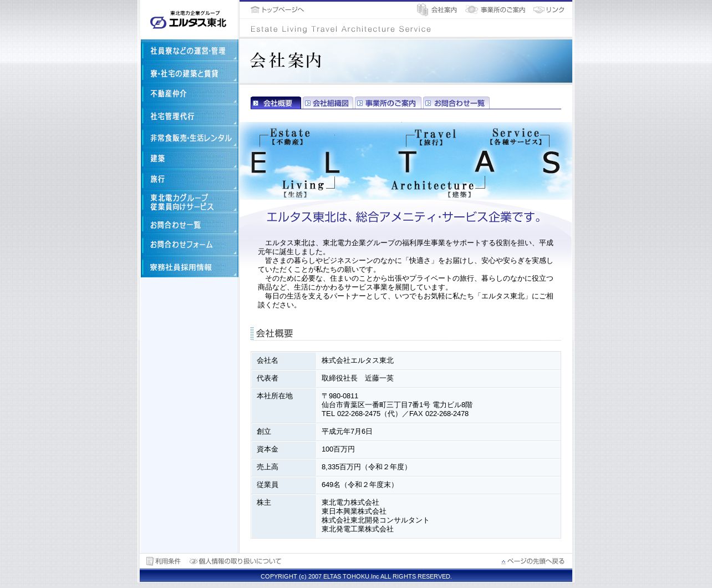Click the home icon beside トップページへ
712x588 pixels.
point(255,9)
